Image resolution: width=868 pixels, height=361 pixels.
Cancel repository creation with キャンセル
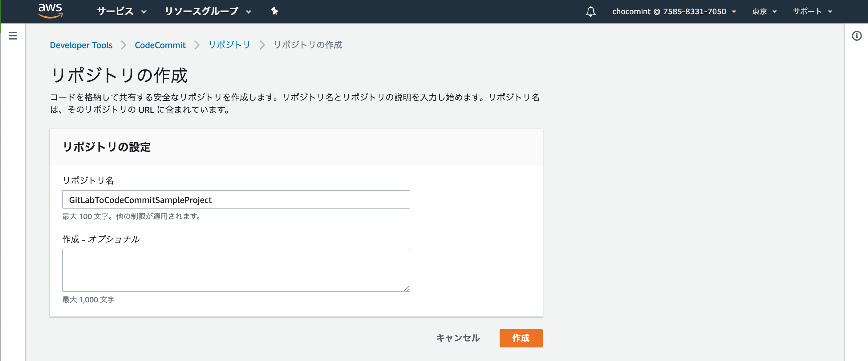458,338
